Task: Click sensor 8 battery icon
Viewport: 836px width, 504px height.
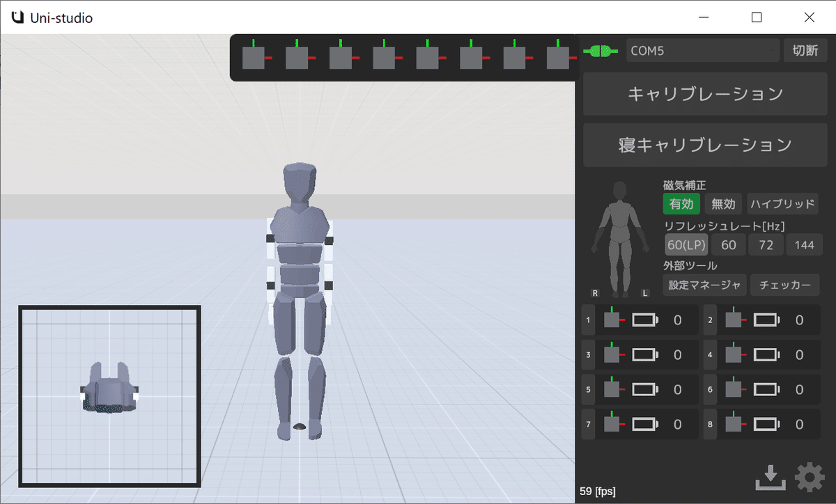Action: 767,424
